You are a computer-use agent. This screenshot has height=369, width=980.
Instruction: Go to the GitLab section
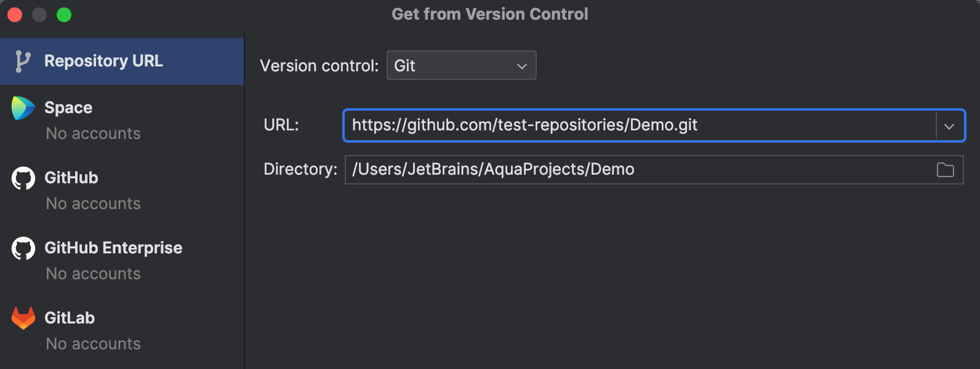tap(122, 330)
